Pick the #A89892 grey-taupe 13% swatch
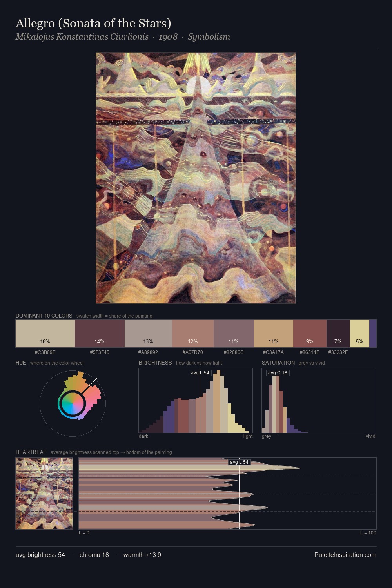392x588 pixels. 148,334
